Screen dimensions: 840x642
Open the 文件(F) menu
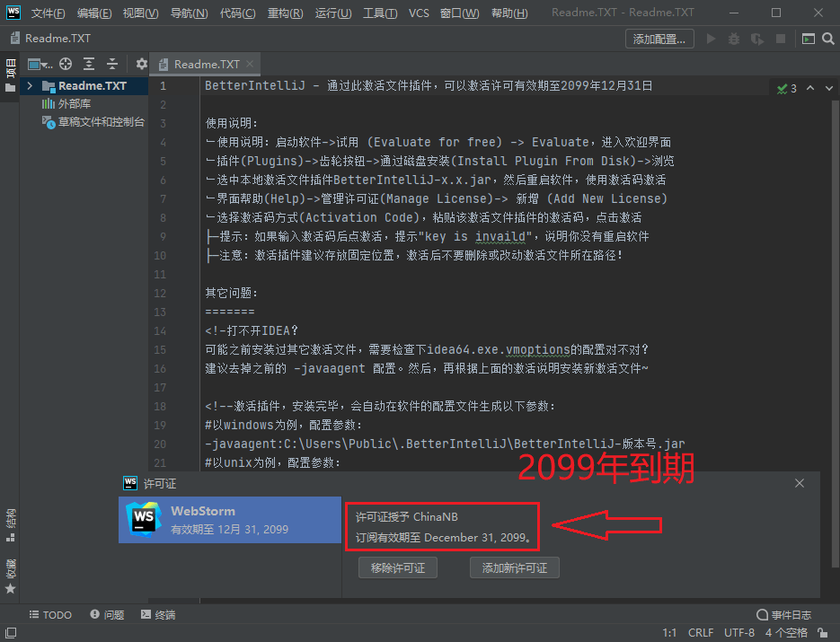click(x=48, y=13)
